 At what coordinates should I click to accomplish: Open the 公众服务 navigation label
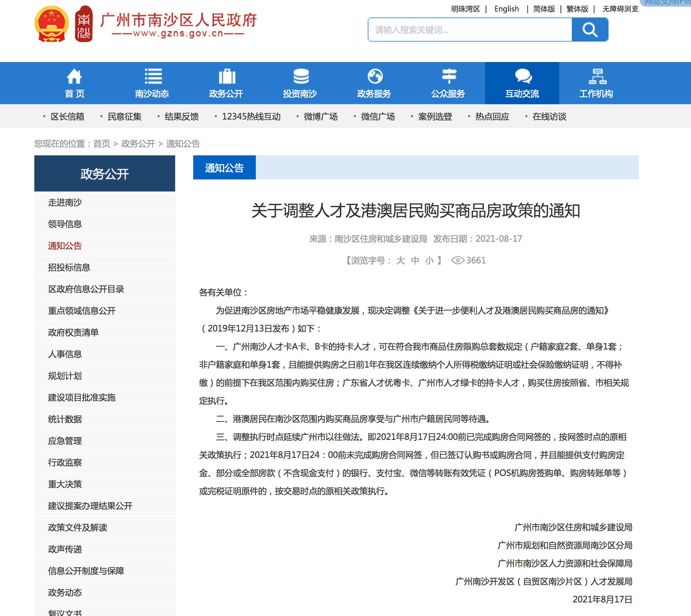448,94
